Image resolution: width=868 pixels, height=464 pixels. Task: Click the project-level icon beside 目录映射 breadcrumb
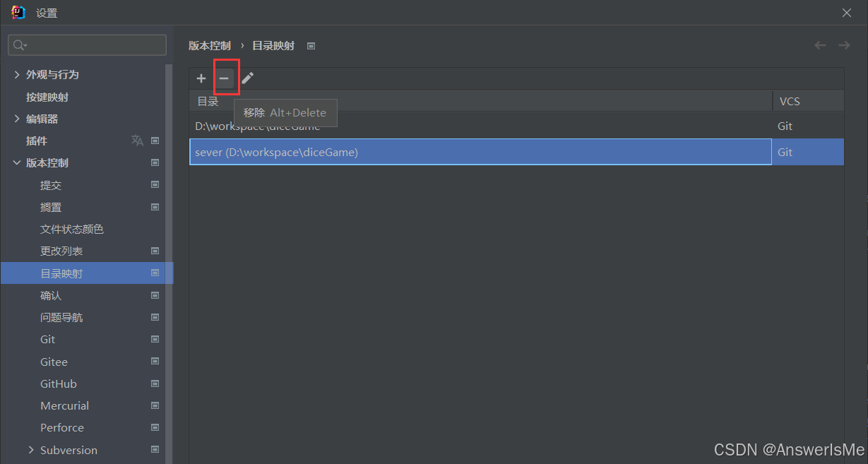click(311, 46)
